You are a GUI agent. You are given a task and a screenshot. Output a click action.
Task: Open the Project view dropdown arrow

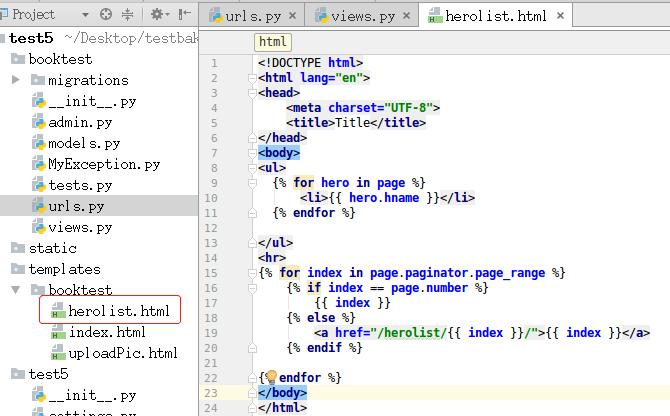(x=85, y=15)
